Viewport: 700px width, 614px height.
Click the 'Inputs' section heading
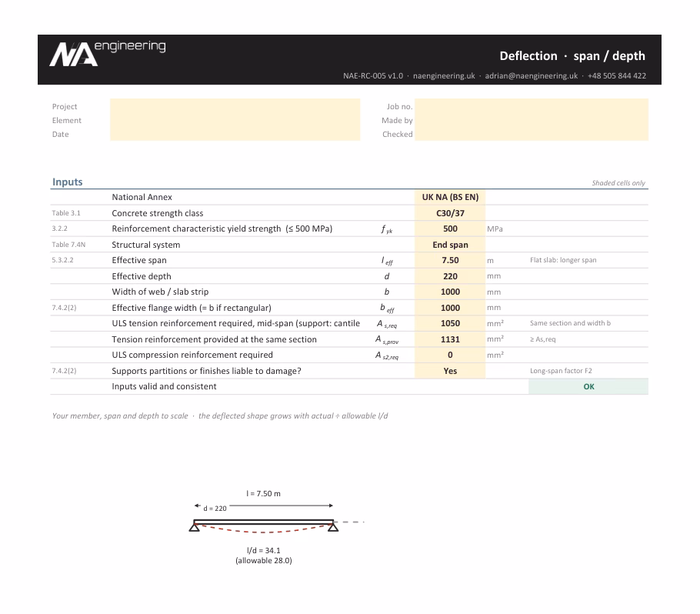pos(68,182)
